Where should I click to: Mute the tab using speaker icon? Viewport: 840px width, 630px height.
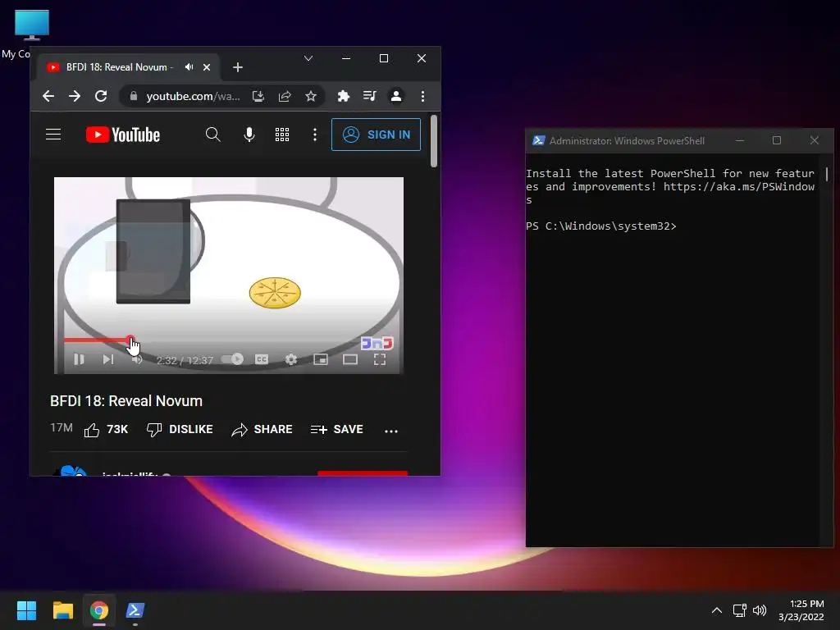189,67
